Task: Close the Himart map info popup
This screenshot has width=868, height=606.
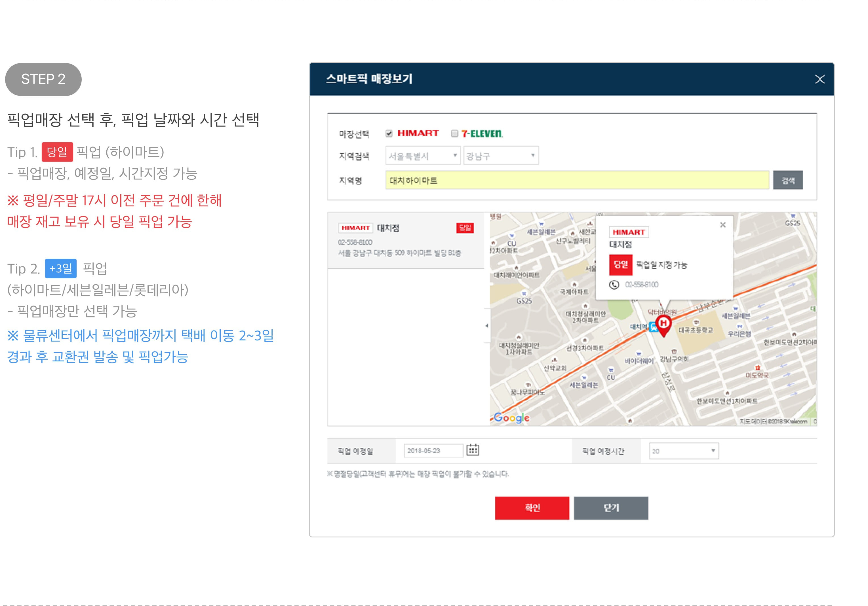Action: click(x=722, y=225)
